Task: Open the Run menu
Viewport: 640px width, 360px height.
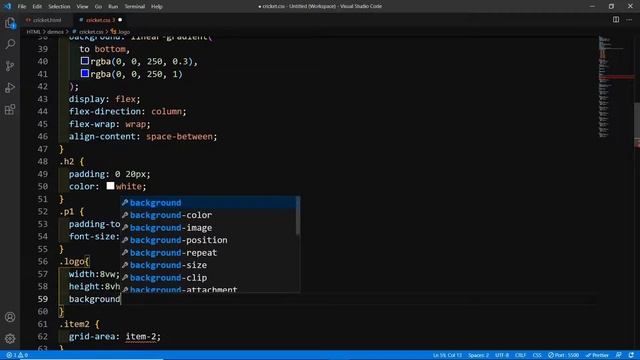Action: tap(113, 7)
